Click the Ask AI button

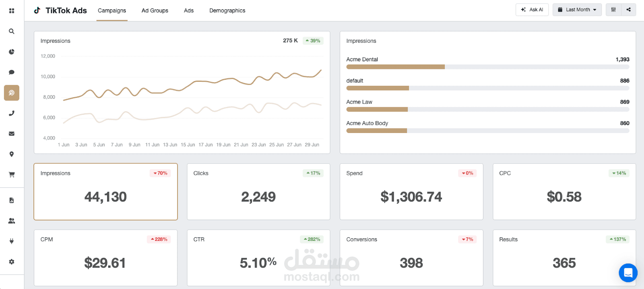(x=532, y=10)
